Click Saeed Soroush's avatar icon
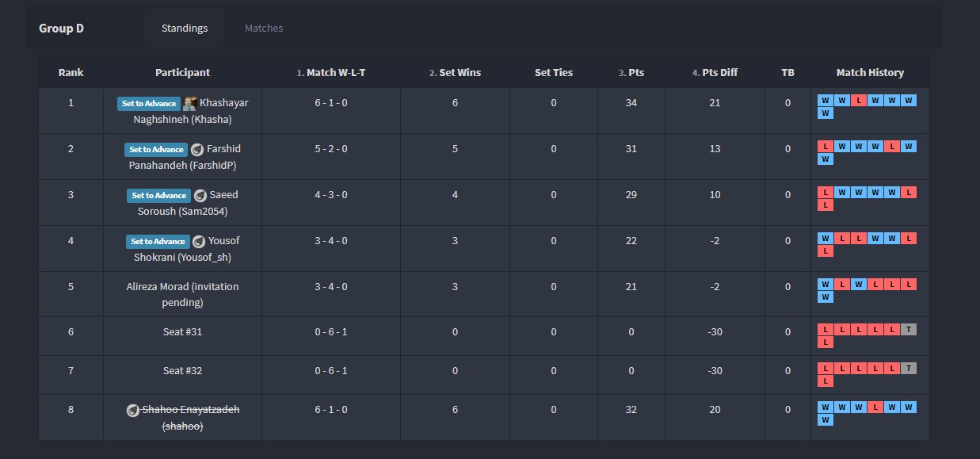 pyautogui.click(x=200, y=196)
